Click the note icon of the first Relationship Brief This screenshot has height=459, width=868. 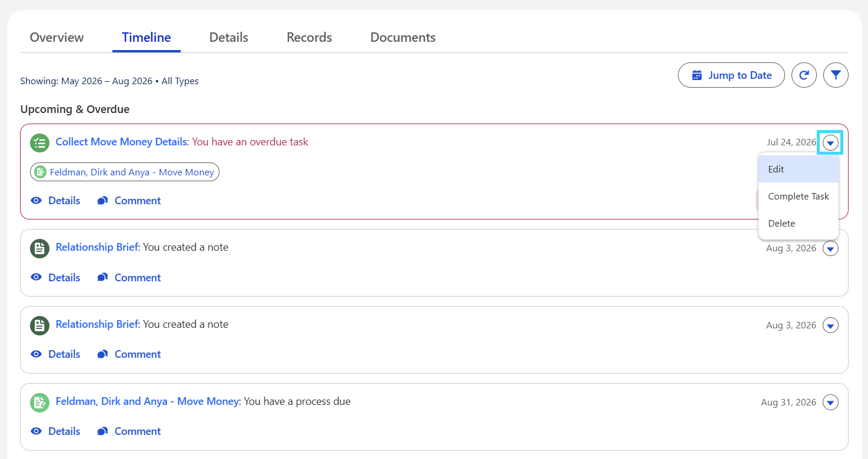coord(39,248)
